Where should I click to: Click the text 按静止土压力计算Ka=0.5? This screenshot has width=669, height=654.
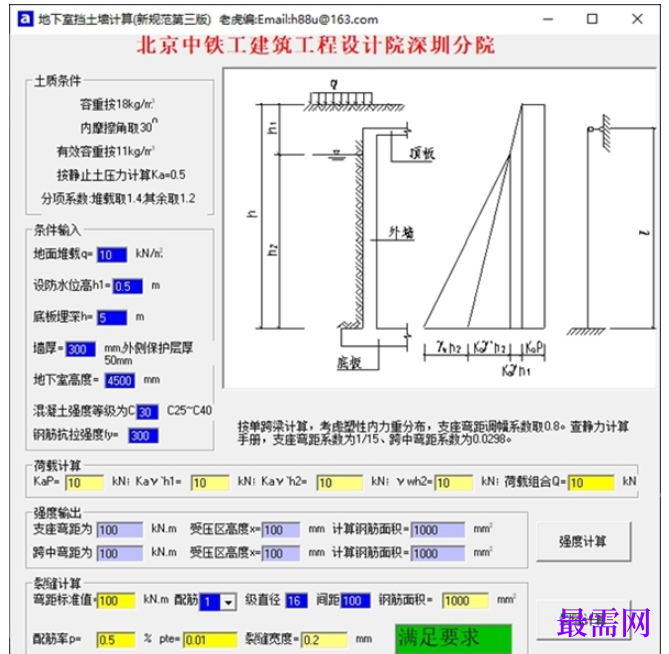pyautogui.click(x=121, y=175)
